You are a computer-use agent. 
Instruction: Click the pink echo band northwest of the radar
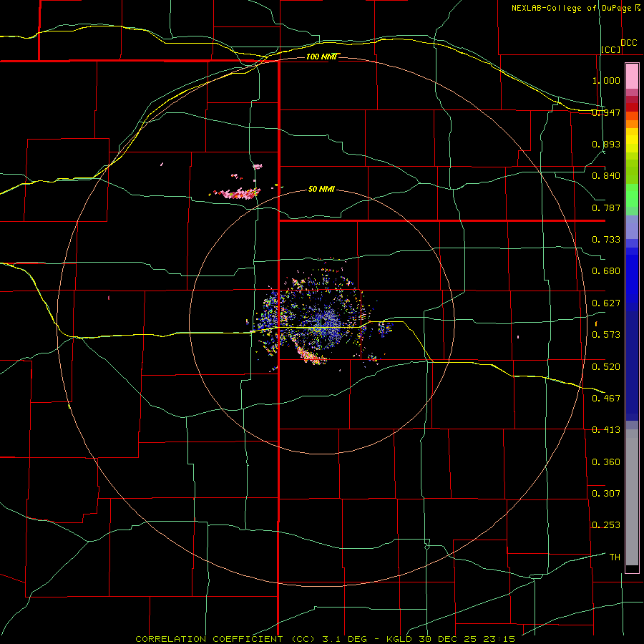238,193
